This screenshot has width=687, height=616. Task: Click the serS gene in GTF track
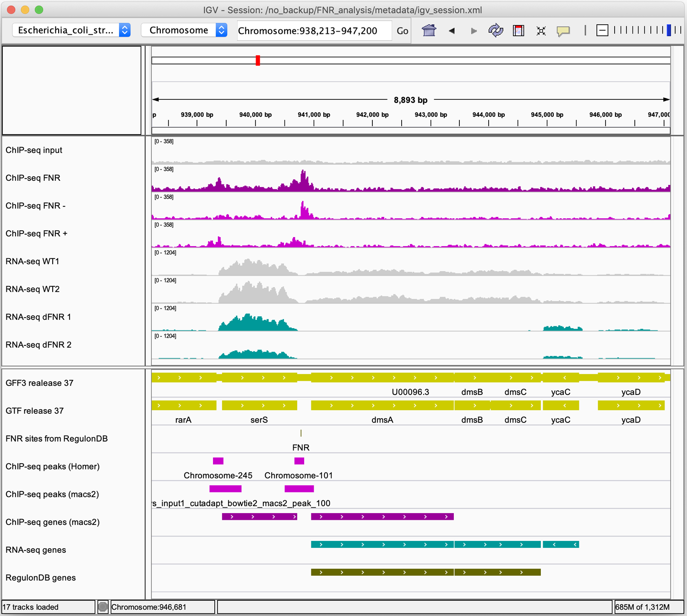pyautogui.click(x=260, y=405)
